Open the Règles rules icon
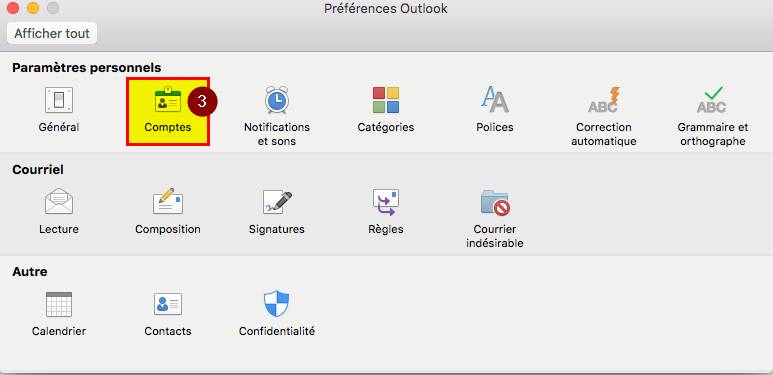The width and height of the screenshot is (773, 375). (x=386, y=203)
